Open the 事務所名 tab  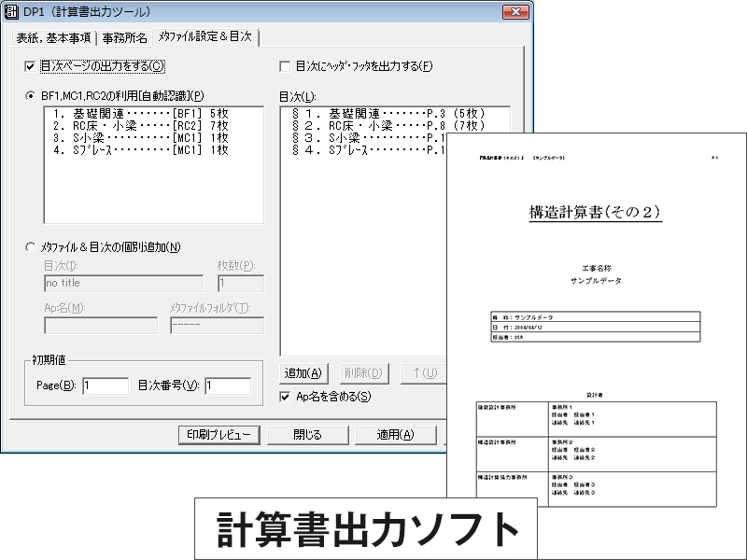point(124,37)
